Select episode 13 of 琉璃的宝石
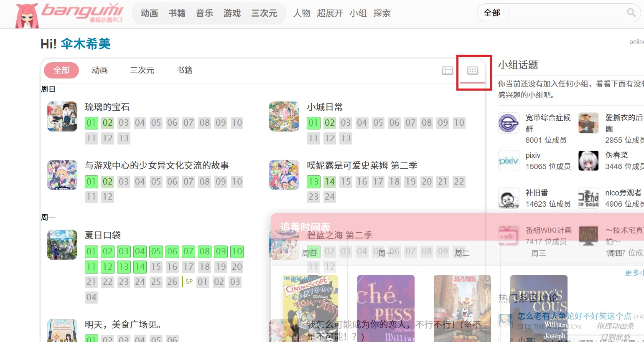Viewport: 644px width, 342px height. click(x=124, y=138)
